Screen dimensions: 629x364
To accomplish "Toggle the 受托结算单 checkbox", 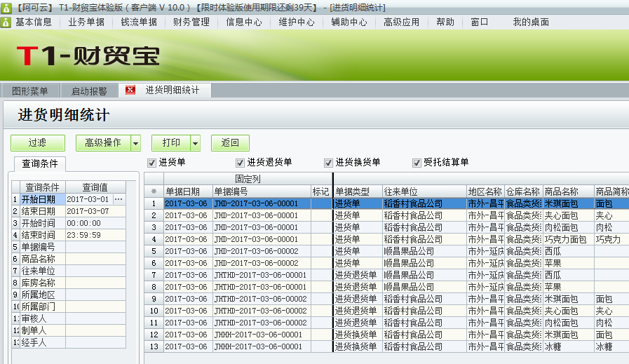I will pos(417,163).
